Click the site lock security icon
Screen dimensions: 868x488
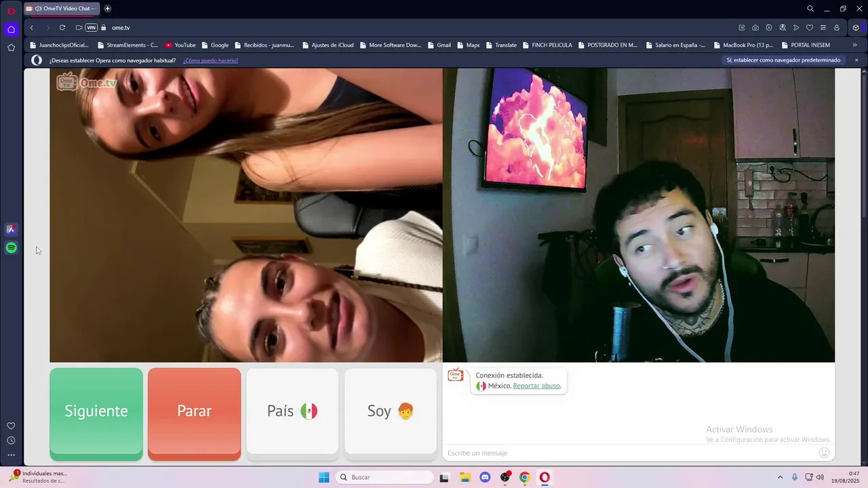pyautogui.click(x=104, y=28)
